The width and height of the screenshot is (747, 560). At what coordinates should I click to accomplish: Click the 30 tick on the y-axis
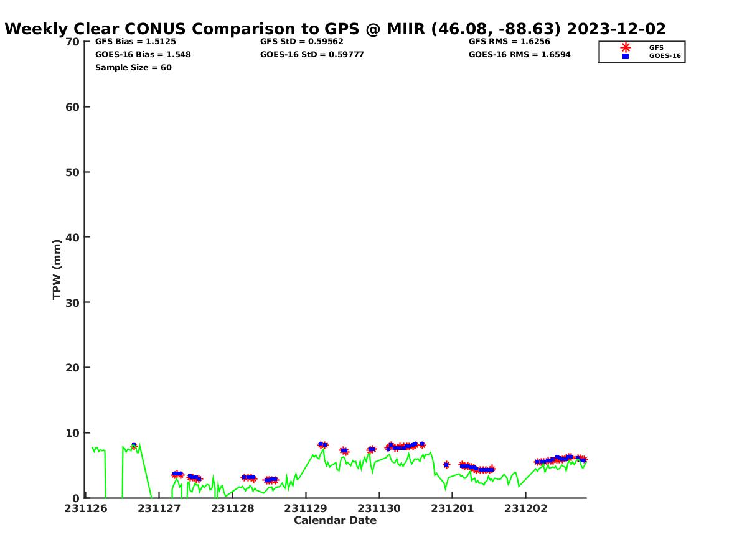pyautogui.click(x=72, y=302)
